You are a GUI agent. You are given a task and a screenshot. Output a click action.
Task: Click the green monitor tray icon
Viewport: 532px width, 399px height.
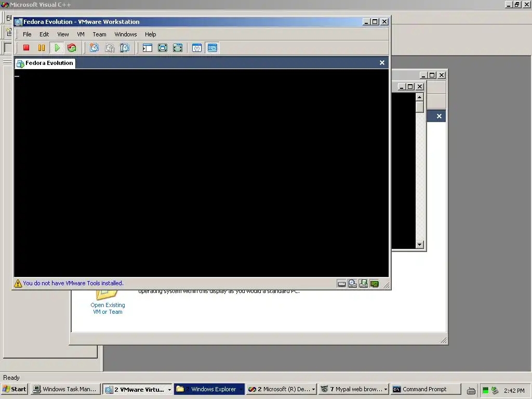click(x=486, y=391)
